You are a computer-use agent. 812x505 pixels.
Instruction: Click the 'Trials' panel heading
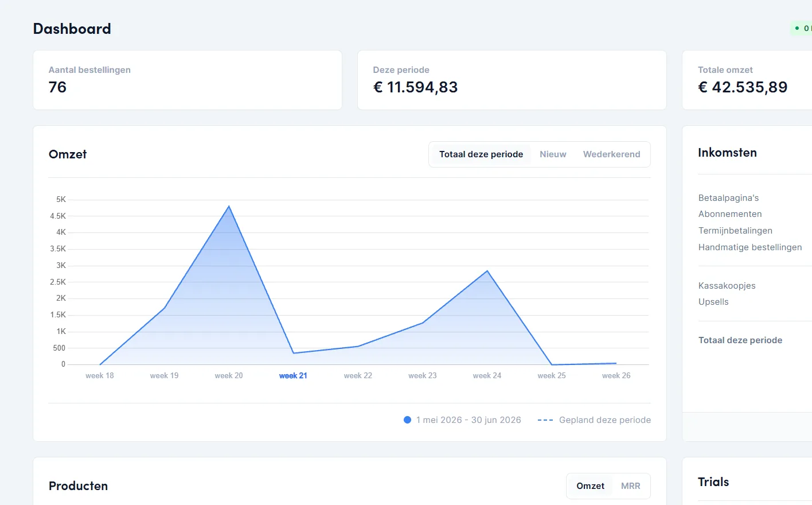713,482
